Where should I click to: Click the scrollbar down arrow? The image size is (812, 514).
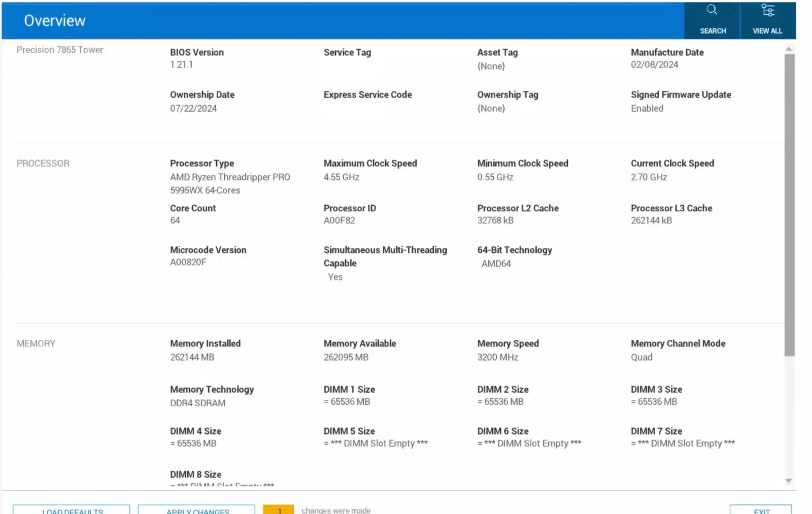(789, 480)
